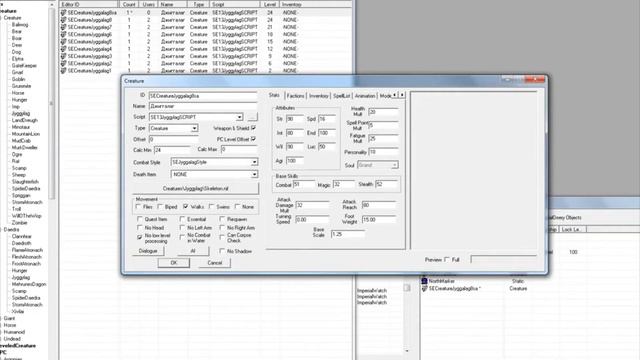Click the OK button in Creature dialog
640x360 pixels.
[174, 263]
